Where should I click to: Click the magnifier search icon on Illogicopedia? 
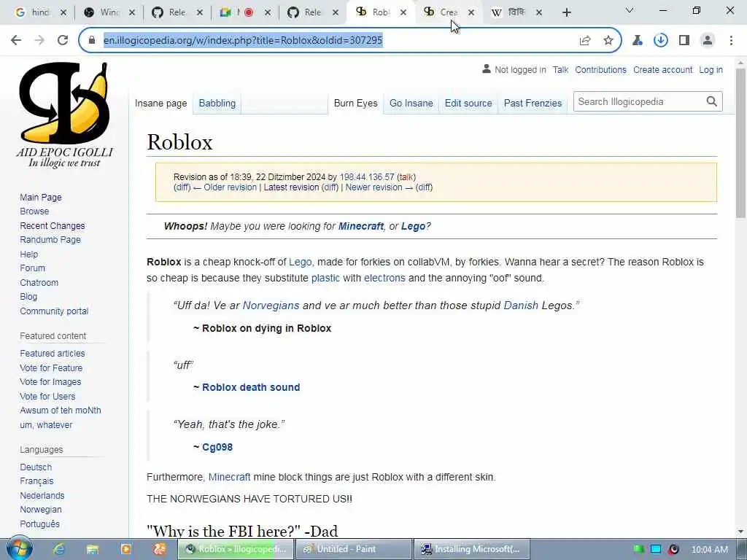712,101
